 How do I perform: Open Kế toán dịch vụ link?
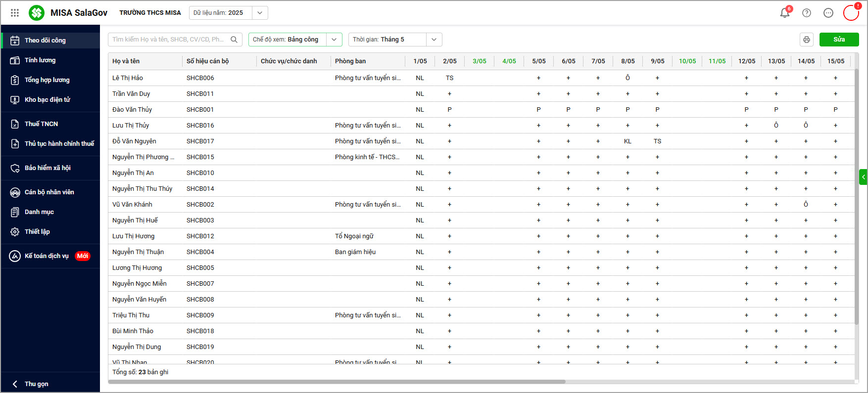point(47,256)
